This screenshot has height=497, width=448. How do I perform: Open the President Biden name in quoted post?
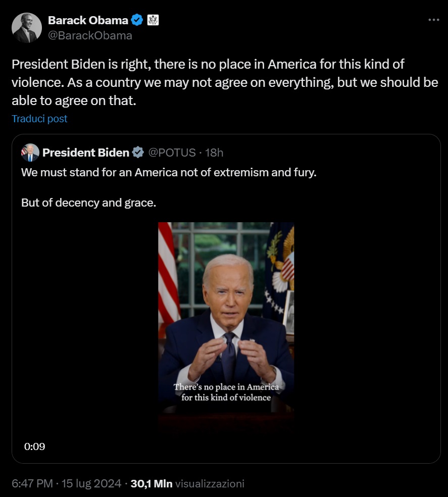tap(86, 153)
